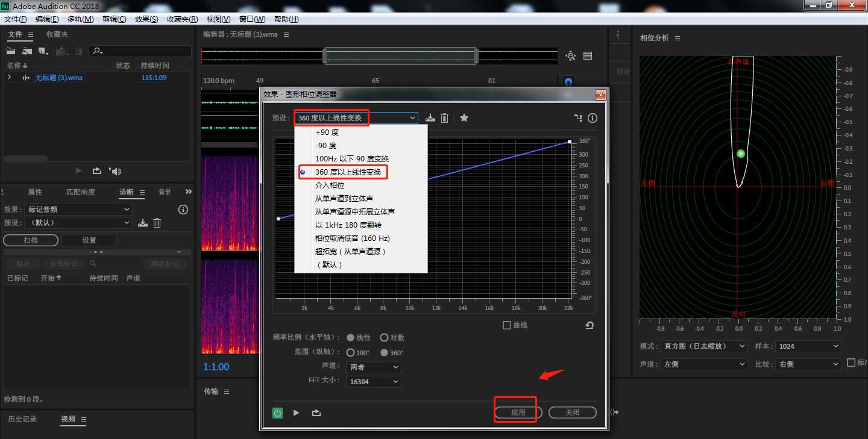Delete the selected preset via trash icon
868x439 pixels.
tap(444, 118)
